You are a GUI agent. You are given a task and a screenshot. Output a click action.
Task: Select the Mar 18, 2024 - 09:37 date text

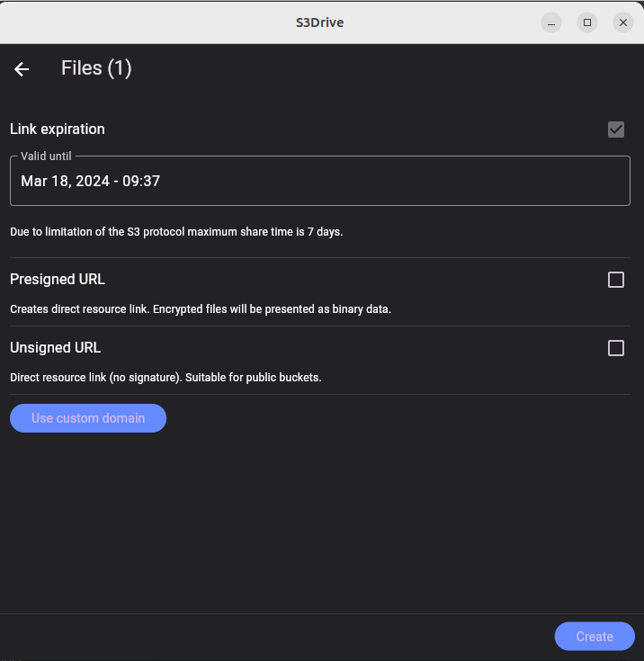90,182
